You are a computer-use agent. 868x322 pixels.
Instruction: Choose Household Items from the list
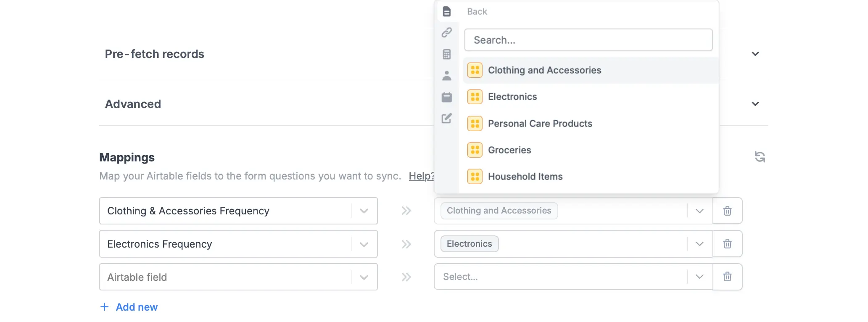tap(591, 177)
